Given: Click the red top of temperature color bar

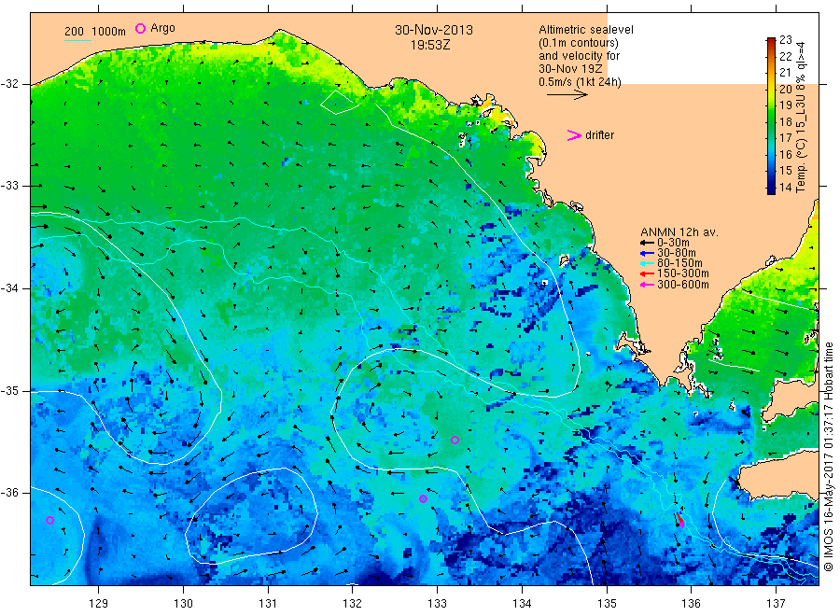Looking at the screenshot, I should (771, 42).
